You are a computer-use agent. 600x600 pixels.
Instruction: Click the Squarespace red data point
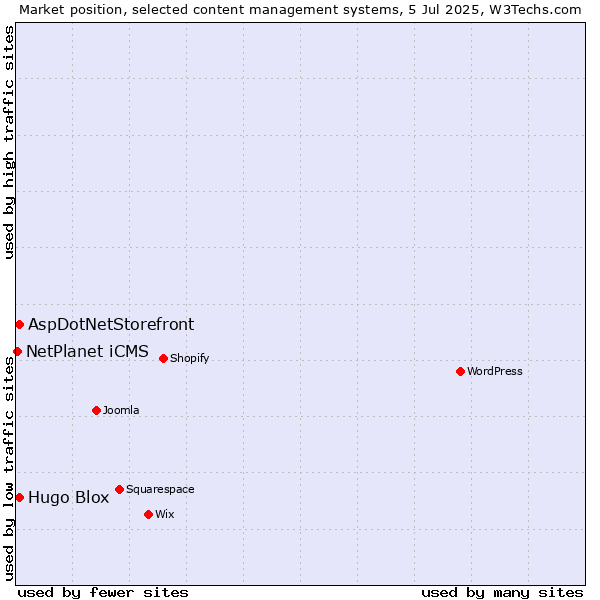click(119, 489)
